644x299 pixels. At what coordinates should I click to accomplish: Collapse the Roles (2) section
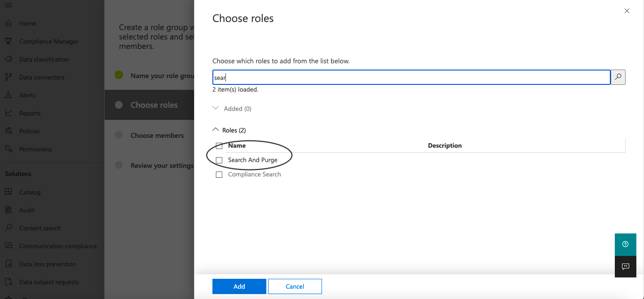click(x=215, y=130)
